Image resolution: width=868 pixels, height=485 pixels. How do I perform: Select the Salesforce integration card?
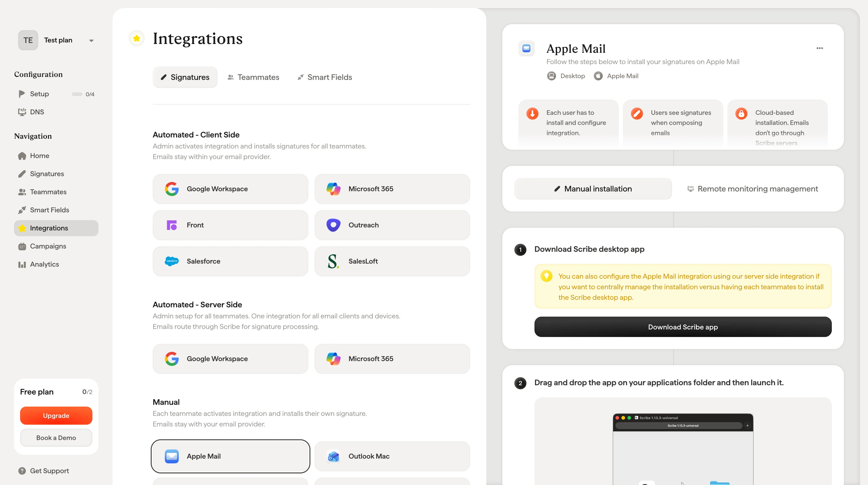point(231,261)
